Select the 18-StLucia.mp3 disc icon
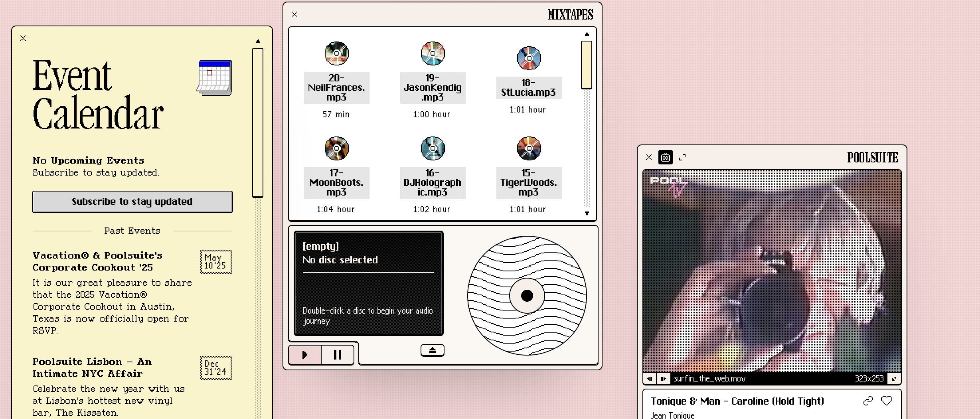Viewport: 980px width, 419px height. [x=529, y=58]
